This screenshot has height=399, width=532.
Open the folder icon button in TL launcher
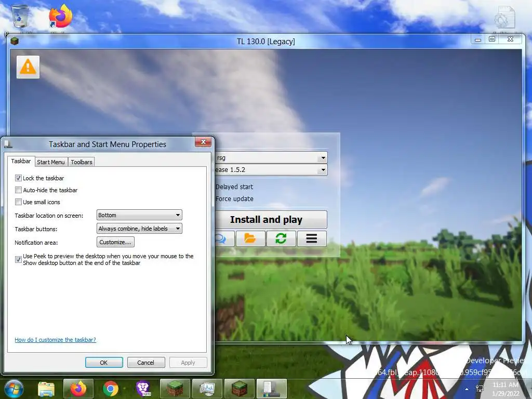tap(250, 238)
